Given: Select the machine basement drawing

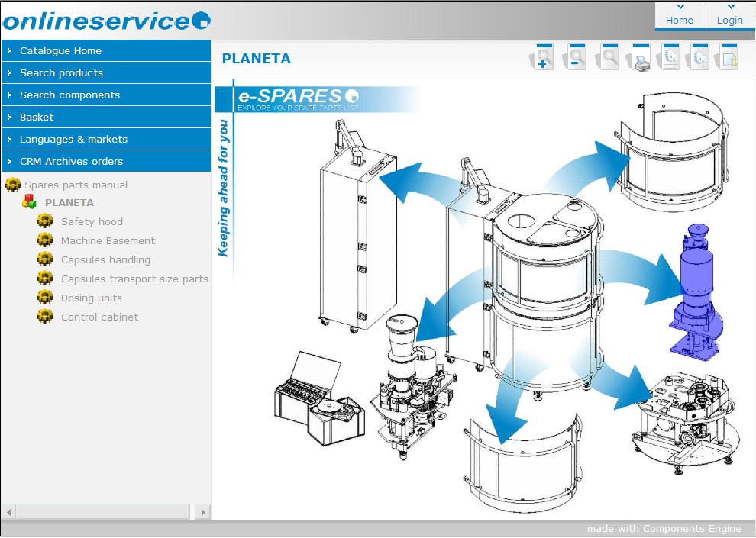Looking at the screenshot, I should tap(685, 423).
